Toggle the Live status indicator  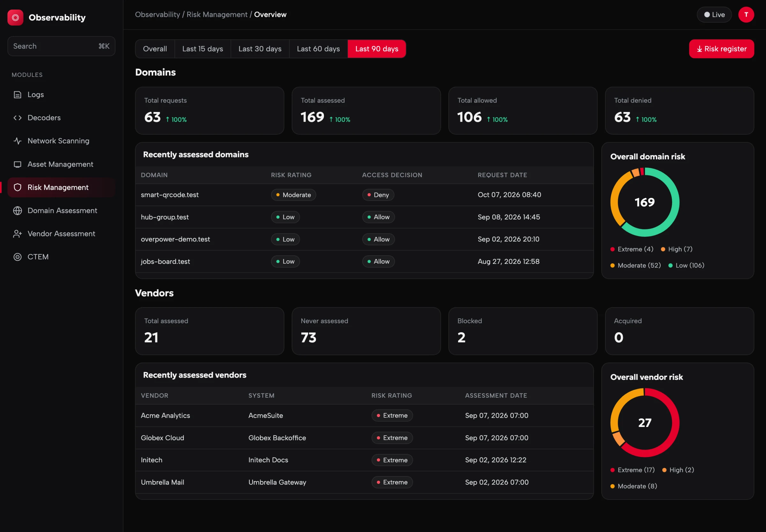[714, 15]
